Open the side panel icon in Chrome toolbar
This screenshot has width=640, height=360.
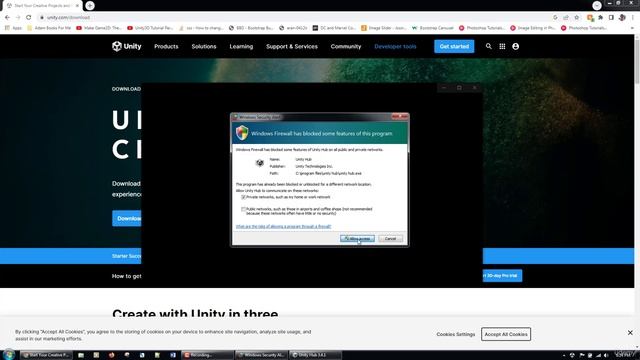(x=611, y=18)
